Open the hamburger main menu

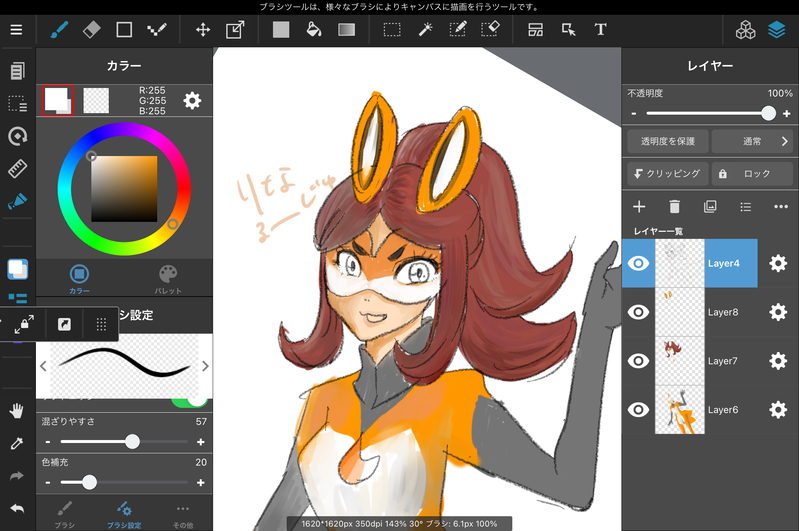16,30
